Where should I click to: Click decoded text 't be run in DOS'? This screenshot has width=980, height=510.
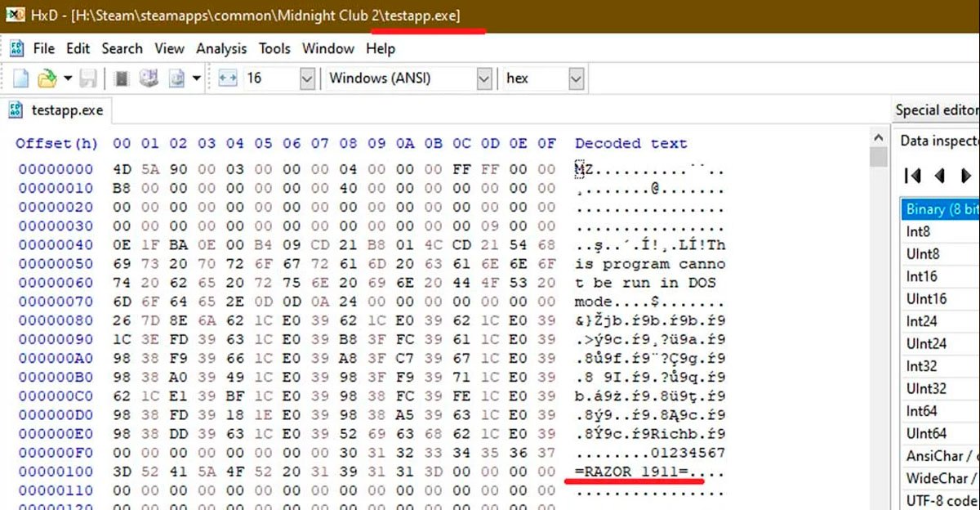point(645,282)
